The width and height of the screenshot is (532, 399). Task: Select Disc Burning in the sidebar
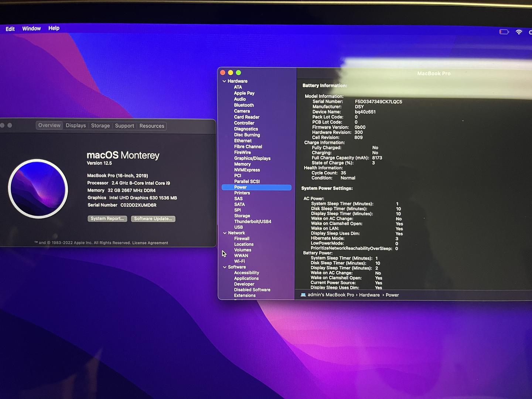pyautogui.click(x=247, y=135)
